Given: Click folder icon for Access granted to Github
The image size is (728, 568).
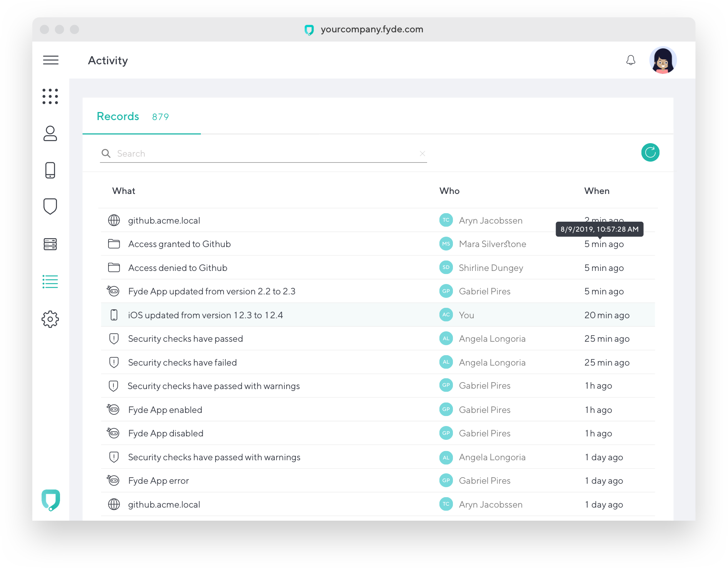Looking at the screenshot, I should point(114,244).
